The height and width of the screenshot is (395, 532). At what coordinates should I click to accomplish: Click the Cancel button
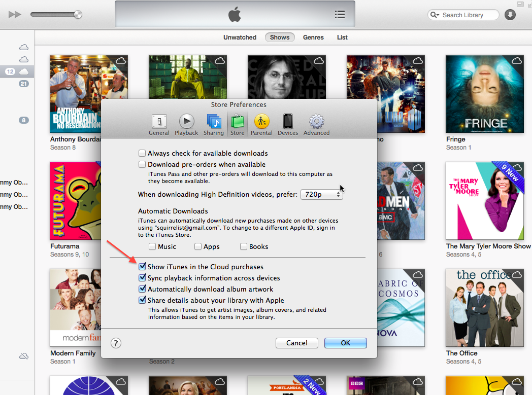(x=297, y=343)
